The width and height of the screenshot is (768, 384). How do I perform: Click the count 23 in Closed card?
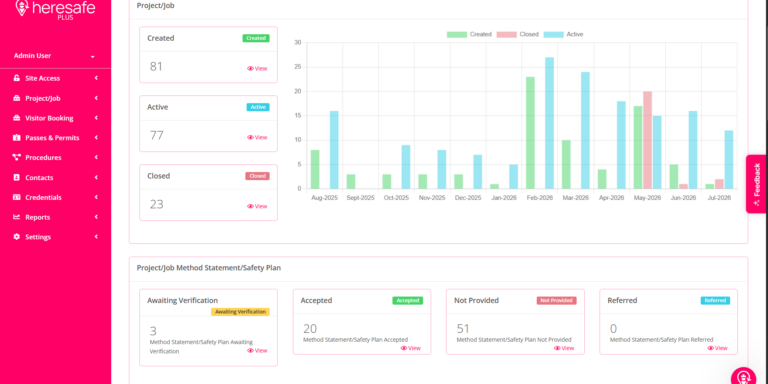156,204
